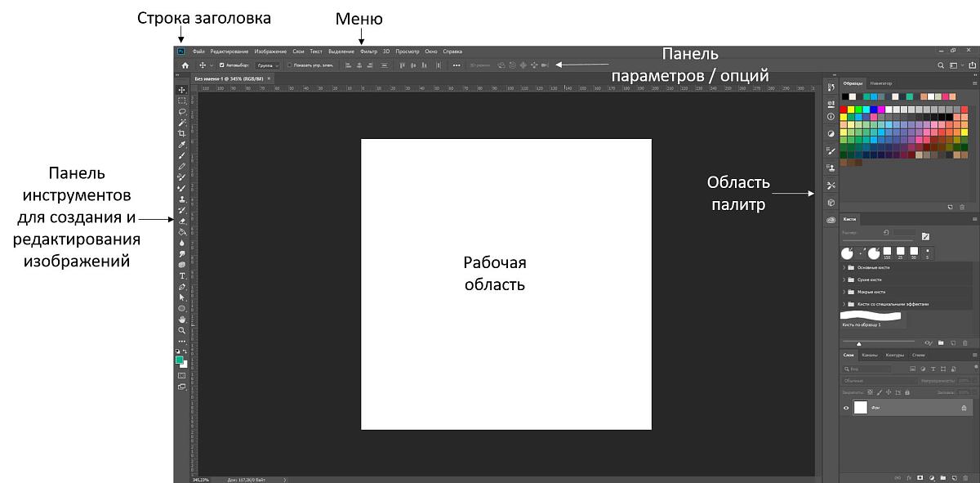
Task: Create a new group in the Layers panel footer
Action: (x=943, y=477)
